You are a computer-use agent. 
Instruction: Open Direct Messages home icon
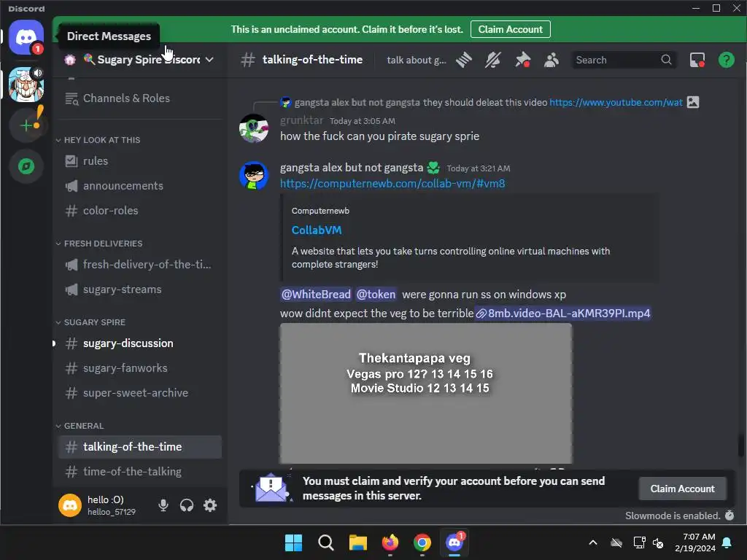tap(26, 37)
